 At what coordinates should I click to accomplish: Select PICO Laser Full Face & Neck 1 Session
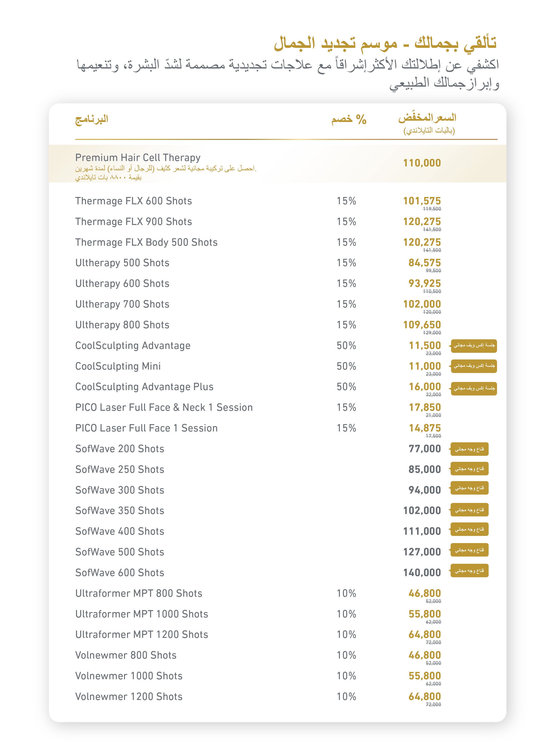pyautogui.click(x=164, y=407)
